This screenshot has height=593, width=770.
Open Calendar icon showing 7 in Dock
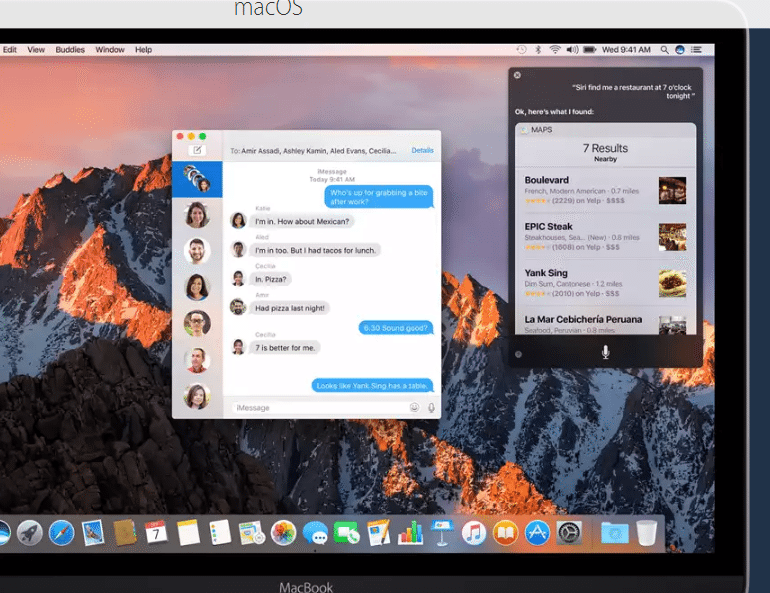pos(156,533)
